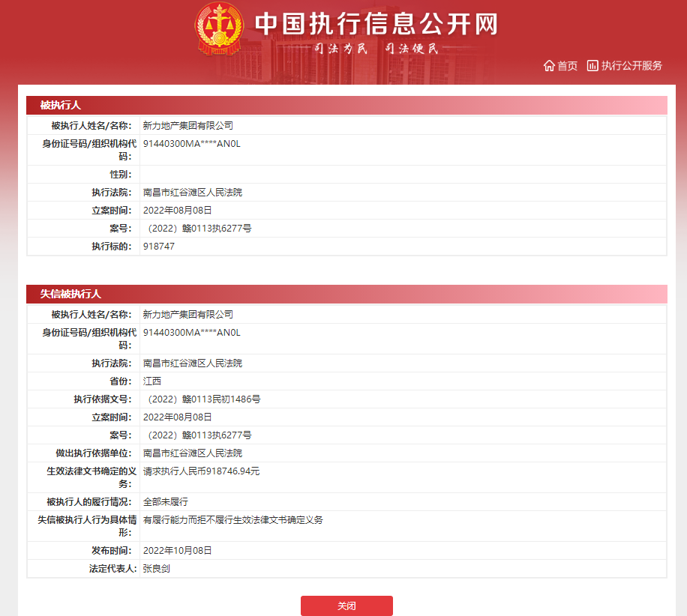
Task: Select 立案时间 2022年08月08日 in 被执行人 section
Action: tap(177, 210)
